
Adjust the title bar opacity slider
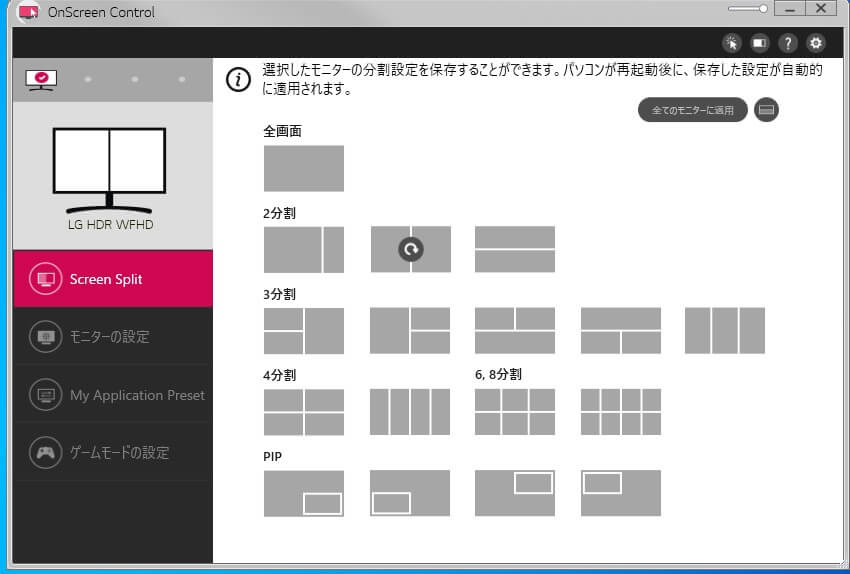pyautogui.click(x=748, y=9)
